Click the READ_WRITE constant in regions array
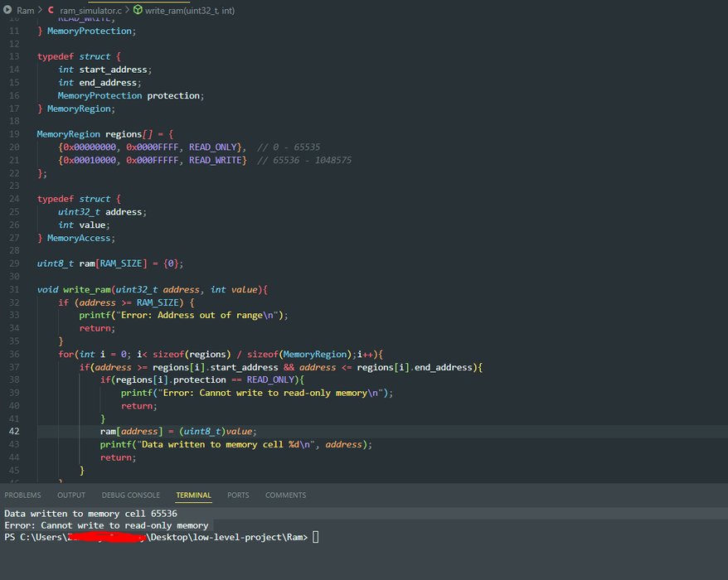Viewport: 728px width, 580px height. [x=216, y=160]
